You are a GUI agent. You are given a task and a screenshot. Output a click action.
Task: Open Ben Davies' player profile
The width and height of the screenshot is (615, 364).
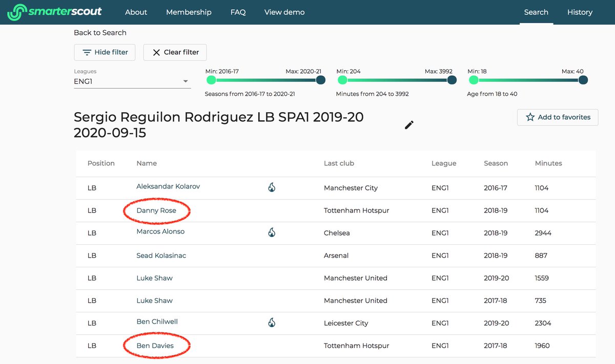coord(155,346)
